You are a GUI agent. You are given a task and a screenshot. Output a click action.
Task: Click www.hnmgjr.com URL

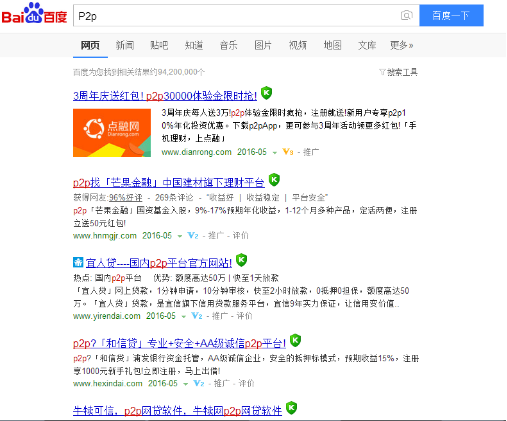[105, 236]
